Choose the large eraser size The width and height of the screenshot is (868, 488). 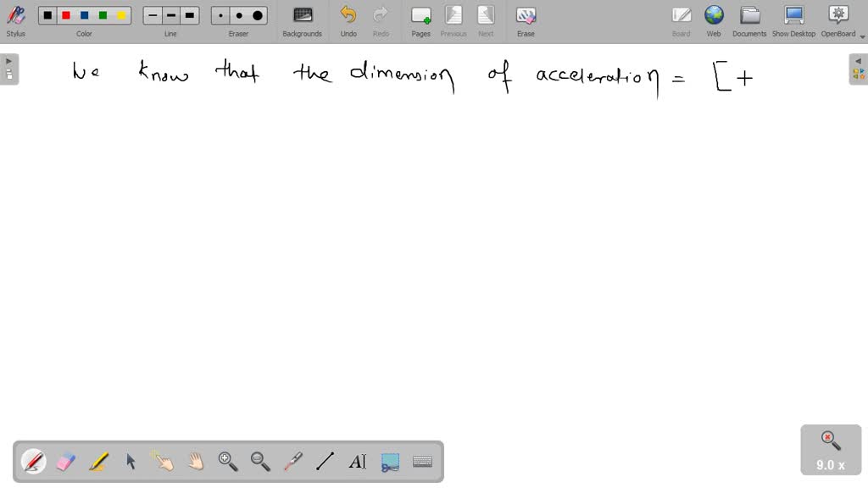click(256, 14)
